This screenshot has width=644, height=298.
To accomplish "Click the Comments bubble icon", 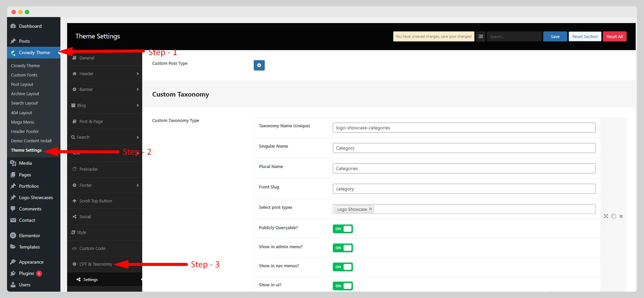I will [x=13, y=209].
